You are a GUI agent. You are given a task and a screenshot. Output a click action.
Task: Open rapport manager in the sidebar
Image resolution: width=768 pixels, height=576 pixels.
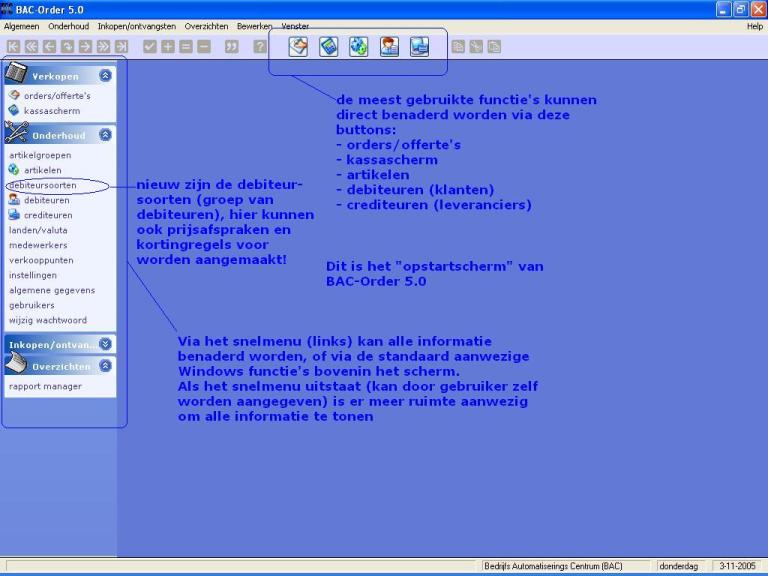(46, 386)
